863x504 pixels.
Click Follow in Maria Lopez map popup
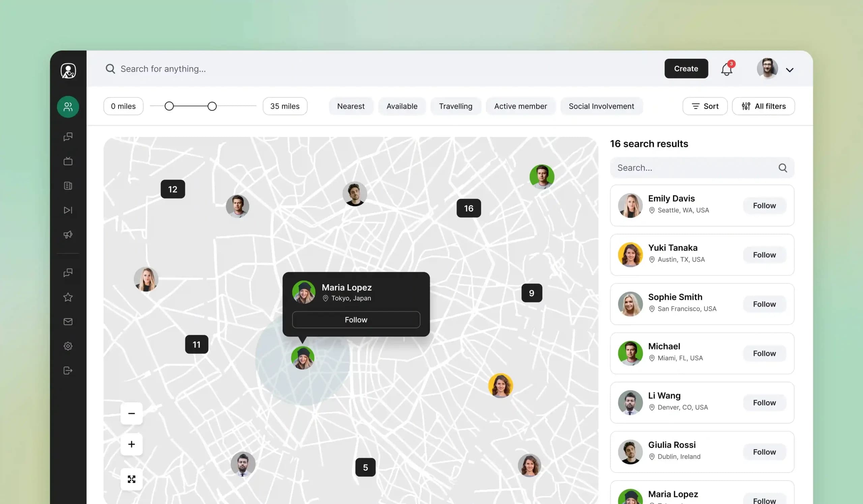click(356, 320)
